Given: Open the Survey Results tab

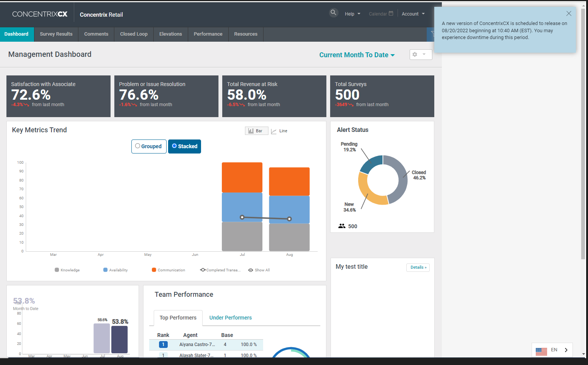Looking at the screenshot, I should point(56,34).
